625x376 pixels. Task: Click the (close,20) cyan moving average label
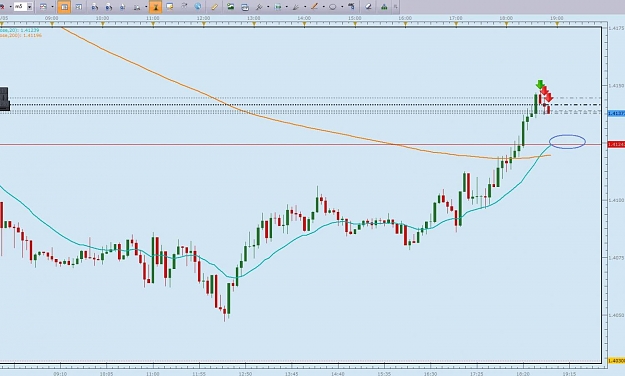20,30
